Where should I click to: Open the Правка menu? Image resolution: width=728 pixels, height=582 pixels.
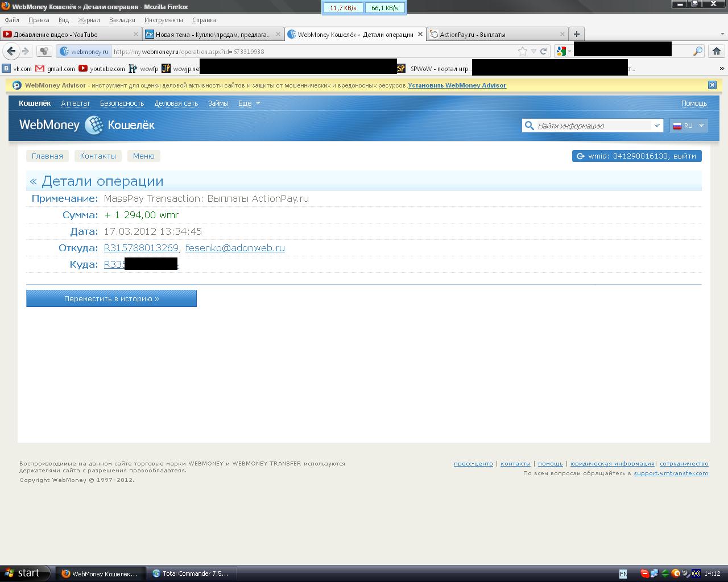click(39, 20)
